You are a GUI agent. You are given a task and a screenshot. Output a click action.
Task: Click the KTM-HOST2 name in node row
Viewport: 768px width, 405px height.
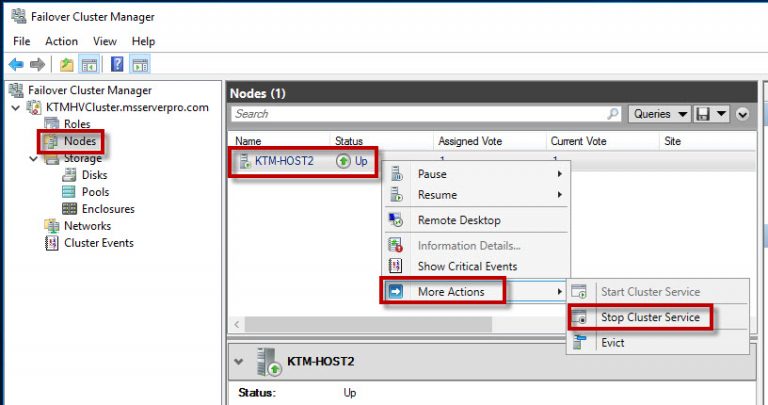point(284,161)
